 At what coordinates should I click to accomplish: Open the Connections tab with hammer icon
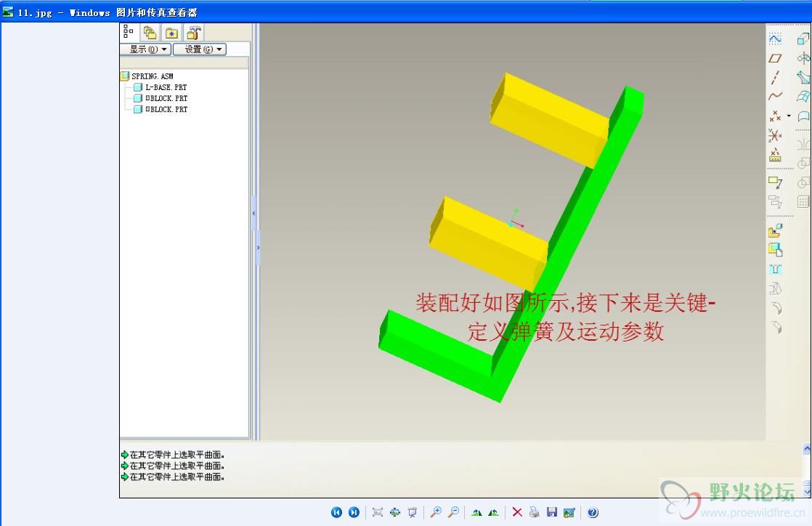coord(194,33)
